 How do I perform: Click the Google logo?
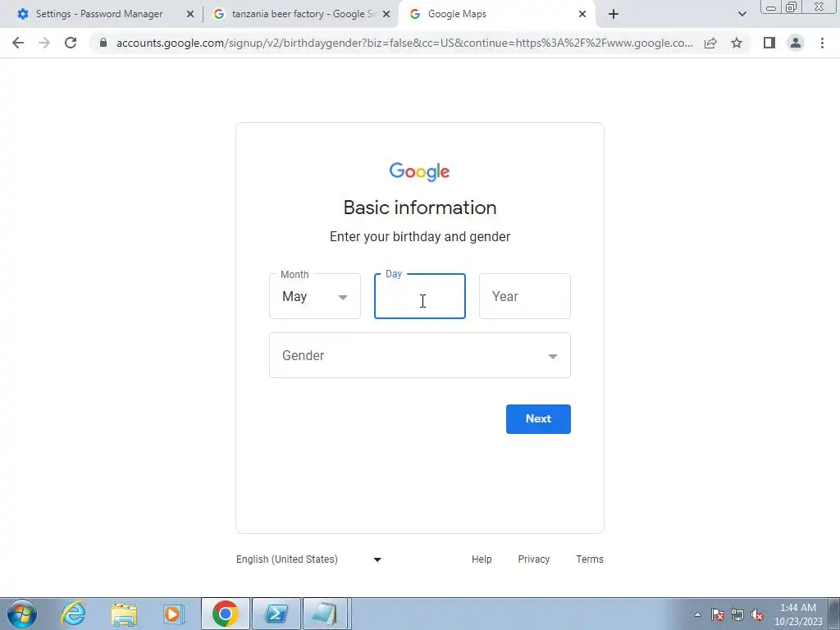click(419, 172)
